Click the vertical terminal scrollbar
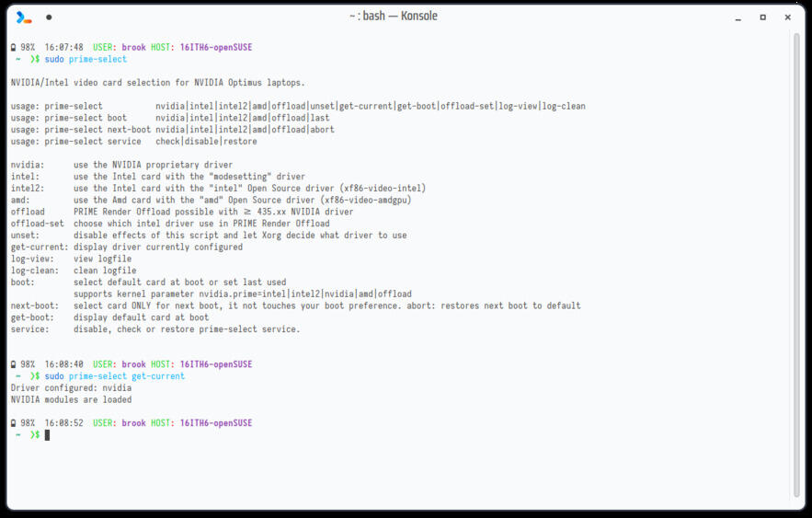The image size is (812, 518). [796, 264]
